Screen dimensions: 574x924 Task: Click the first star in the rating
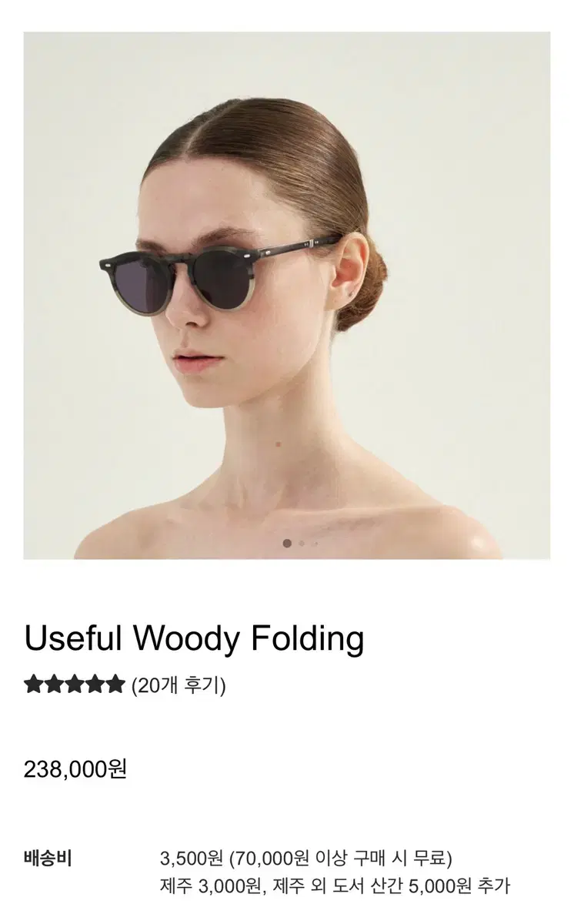(34, 684)
